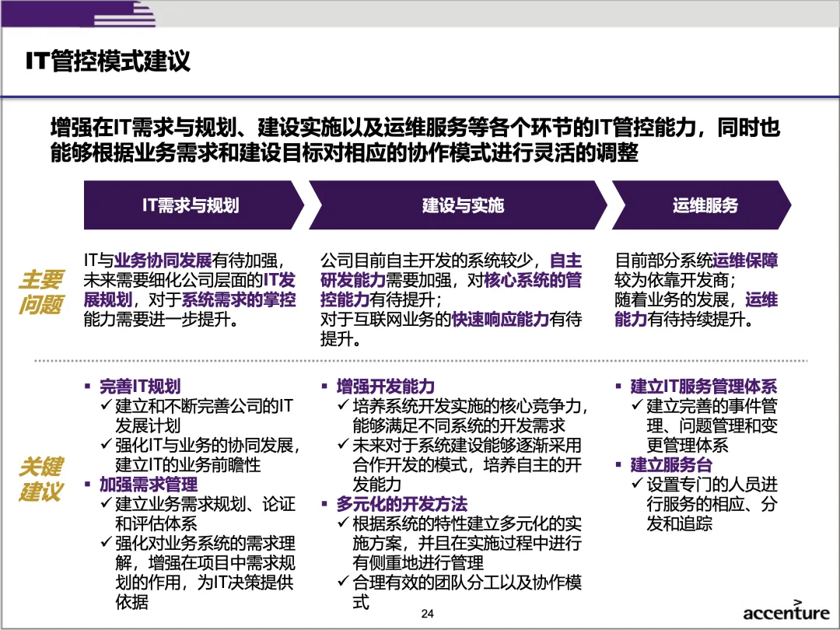Click the heading "加强需求管理"
The width and height of the screenshot is (840, 630).
click(149, 485)
